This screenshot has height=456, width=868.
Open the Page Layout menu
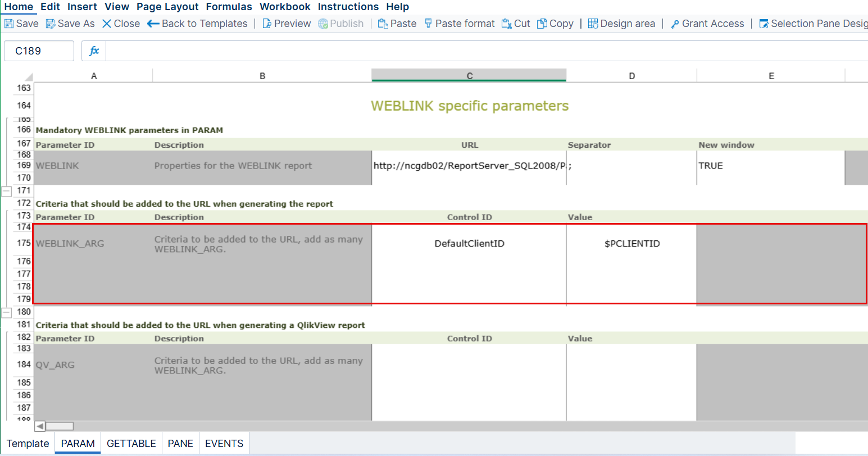click(x=167, y=7)
